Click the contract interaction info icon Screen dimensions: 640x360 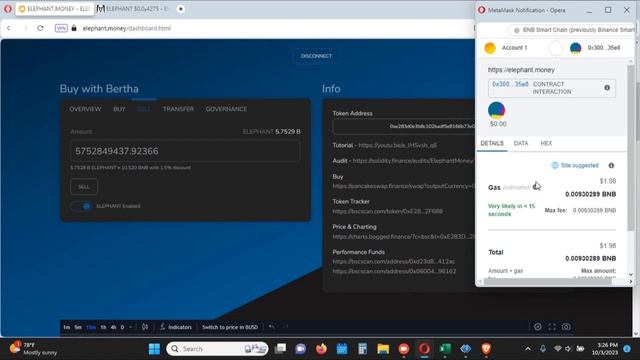click(x=607, y=88)
